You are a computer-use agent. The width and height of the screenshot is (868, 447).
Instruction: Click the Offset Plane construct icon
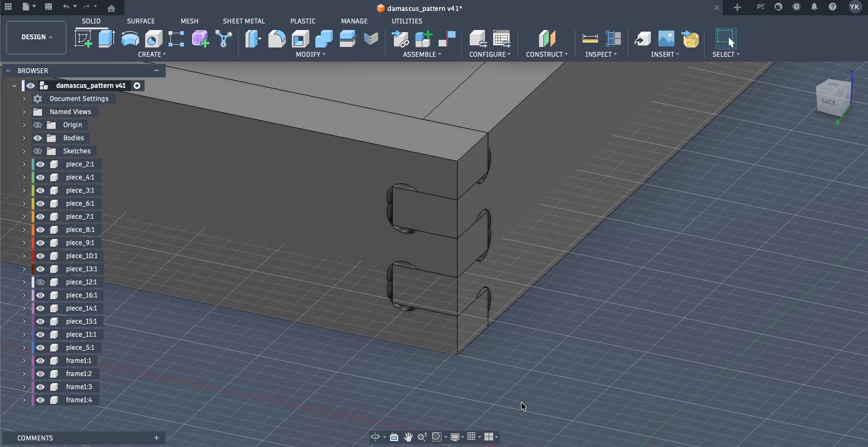[546, 39]
